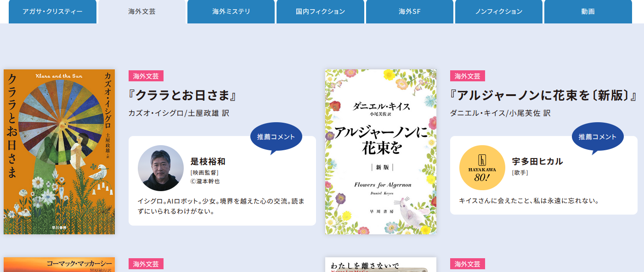644x272 pixels.
Task: Open the アルジャーノンに花束を book cover
Action: click(381, 152)
